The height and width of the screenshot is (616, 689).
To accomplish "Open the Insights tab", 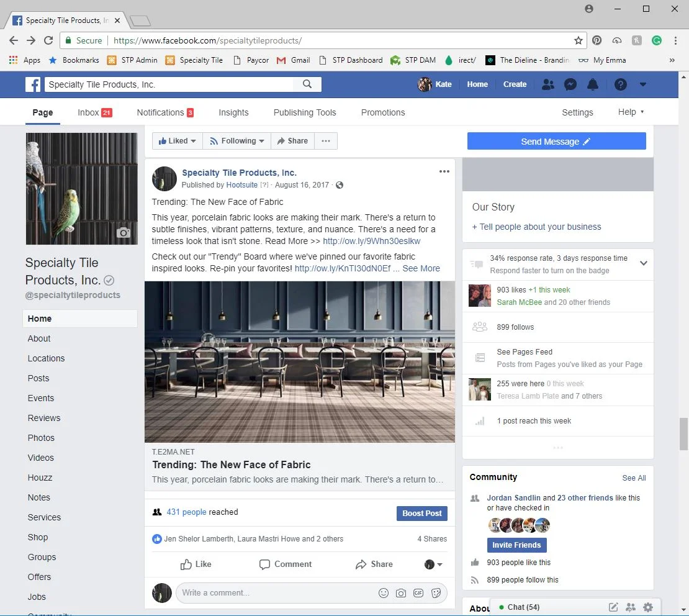I will (x=234, y=112).
